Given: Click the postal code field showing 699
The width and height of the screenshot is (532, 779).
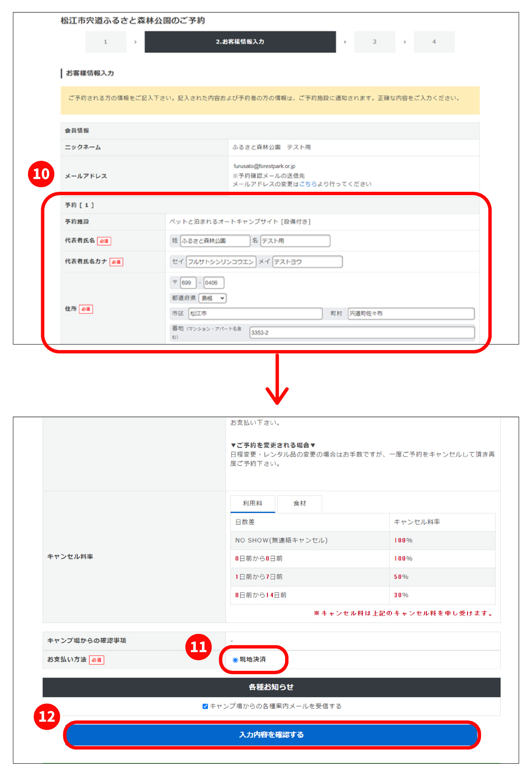Looking at the screenshot, I should point(188,283).
